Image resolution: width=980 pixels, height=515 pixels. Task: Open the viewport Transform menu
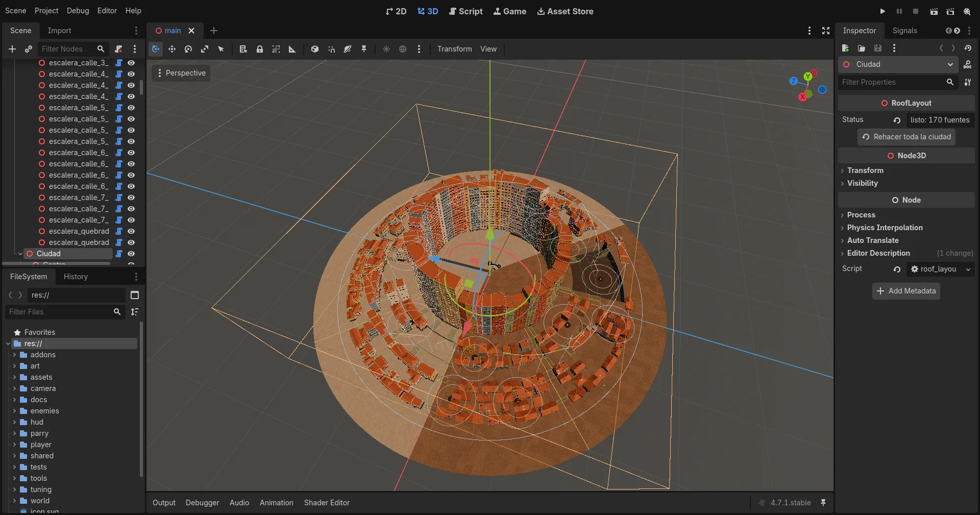[454, 49]
